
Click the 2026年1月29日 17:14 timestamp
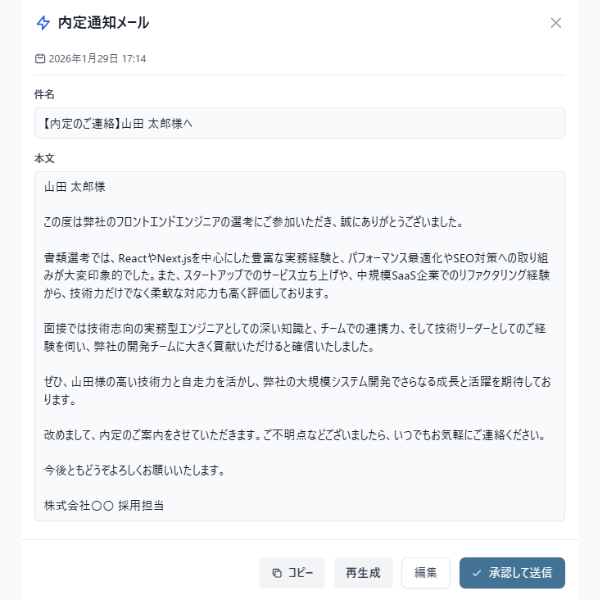(x=98, y=59)
